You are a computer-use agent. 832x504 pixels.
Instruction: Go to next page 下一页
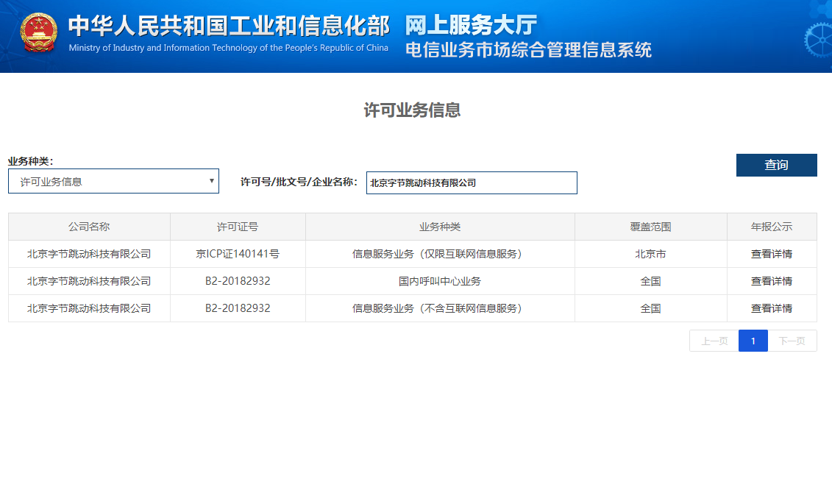[792, 341]
